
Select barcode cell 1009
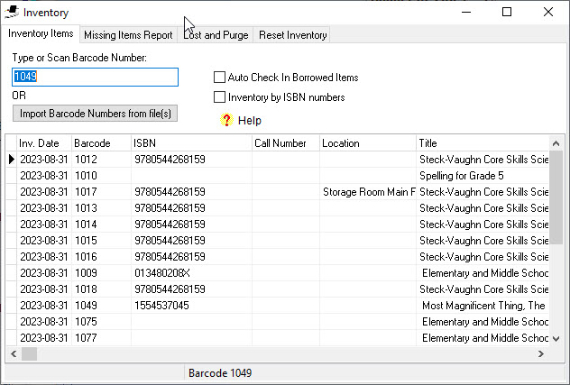click(101, 273)
